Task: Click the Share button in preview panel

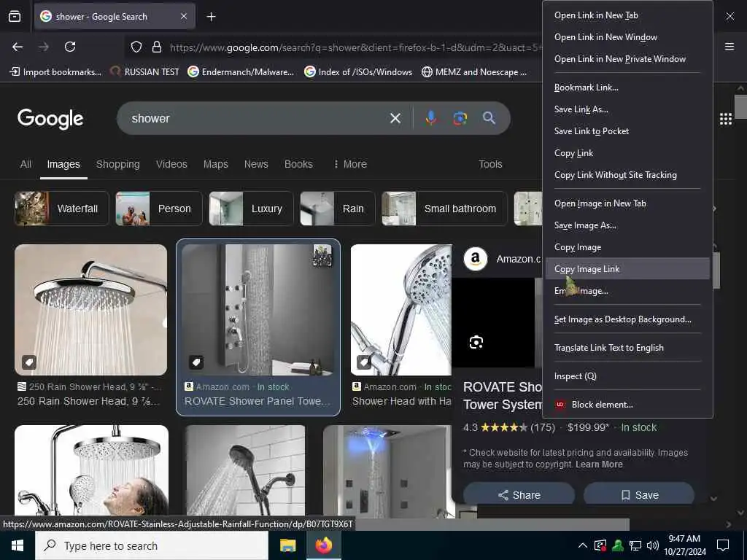Action: pyautogui.click(x=519, y=495)
